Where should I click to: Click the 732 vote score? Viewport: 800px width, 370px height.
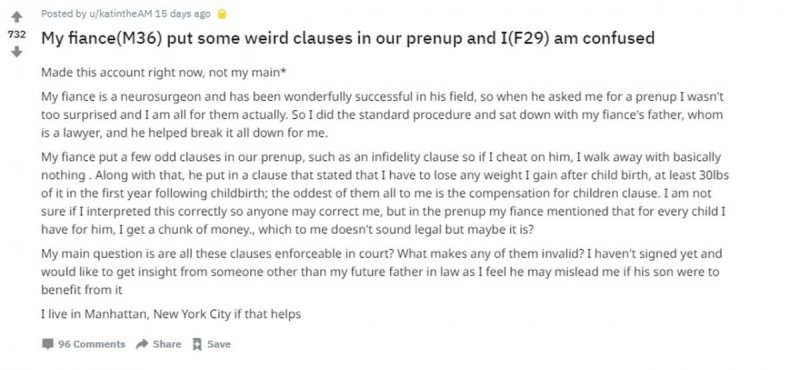pyautogui.click(x=17, y=34)
